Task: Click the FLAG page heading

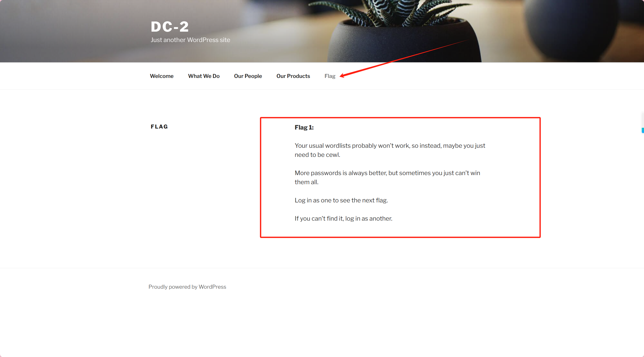Action: pos(159,127)
